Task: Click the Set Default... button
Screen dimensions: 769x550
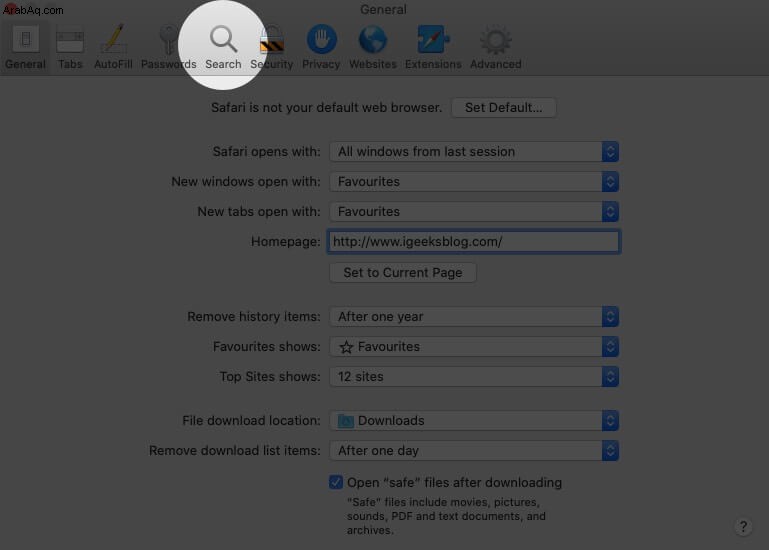Action: [x=504, y=107]
